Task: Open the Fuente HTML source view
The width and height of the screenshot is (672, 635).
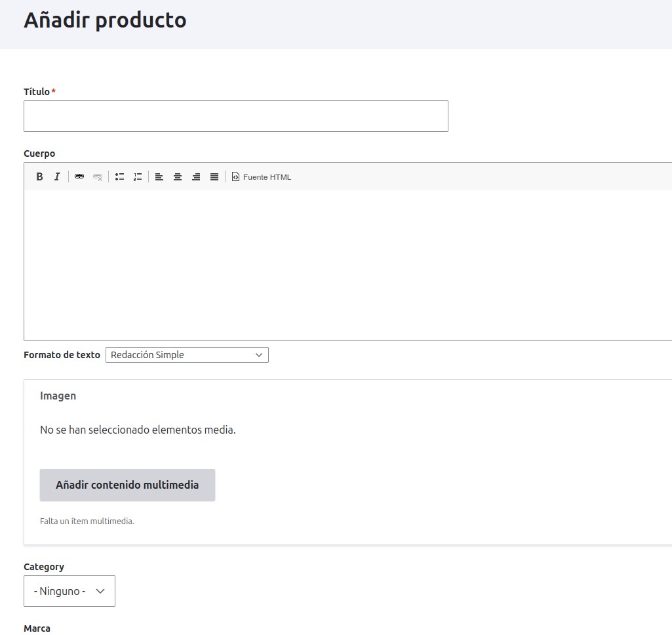Action: click(x=260, y=176)
